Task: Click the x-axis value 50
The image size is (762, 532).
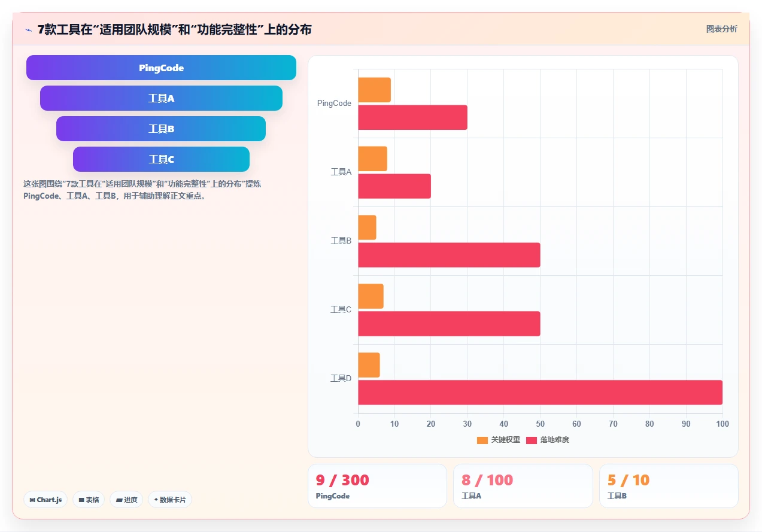Action: (x=540, y=424)
